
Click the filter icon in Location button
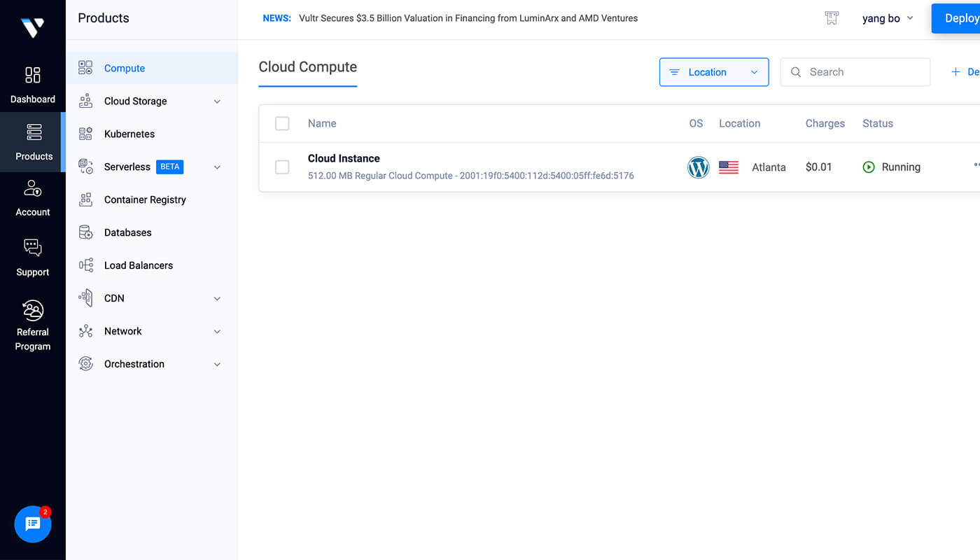point(675,72)
